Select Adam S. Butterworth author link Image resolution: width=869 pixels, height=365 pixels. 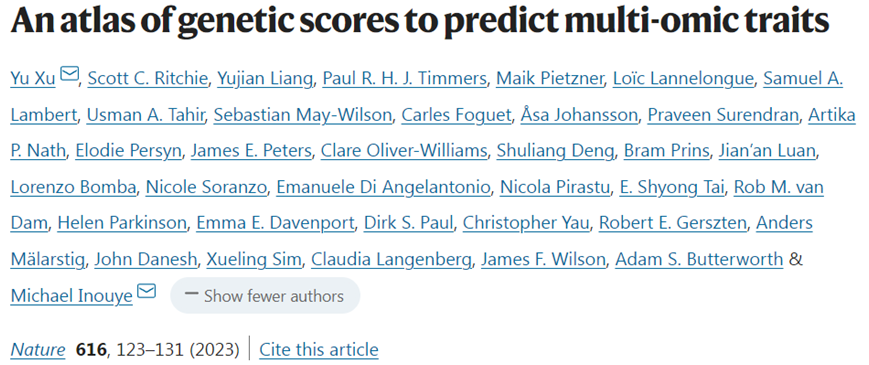tap(699, 259)
